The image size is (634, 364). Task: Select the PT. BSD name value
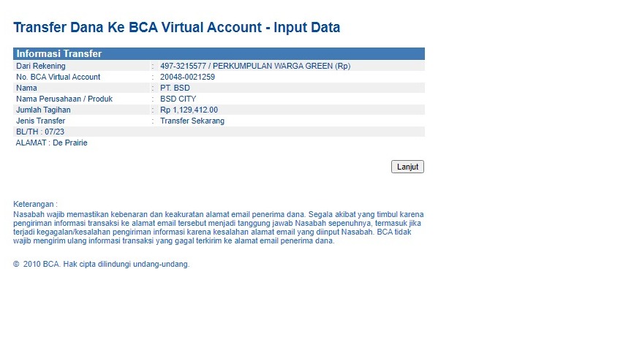pyautogui.click(x=175, y=88)
